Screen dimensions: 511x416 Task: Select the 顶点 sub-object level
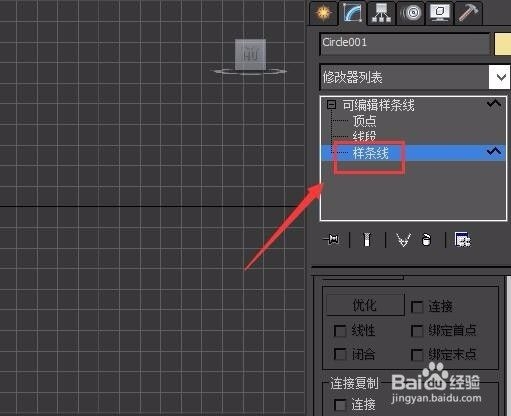click(364, 121)
